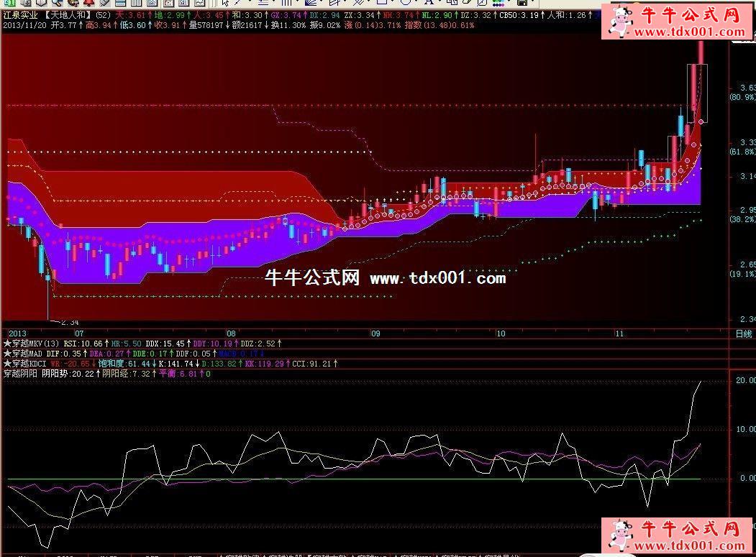Click the star icon beside 穿越MKV
Image resolution: width=756 pixels, height=557 pixels.
(8, 344)
